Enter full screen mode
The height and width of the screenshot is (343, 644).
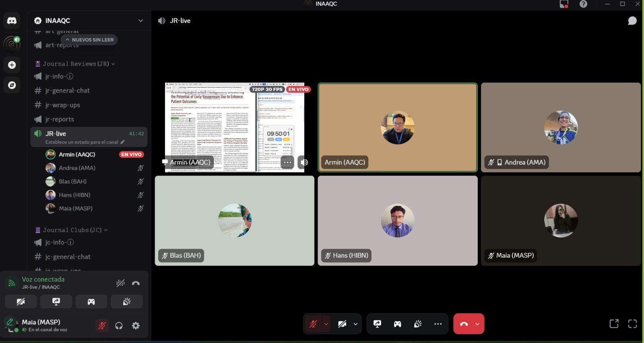[x=632, y=324]
